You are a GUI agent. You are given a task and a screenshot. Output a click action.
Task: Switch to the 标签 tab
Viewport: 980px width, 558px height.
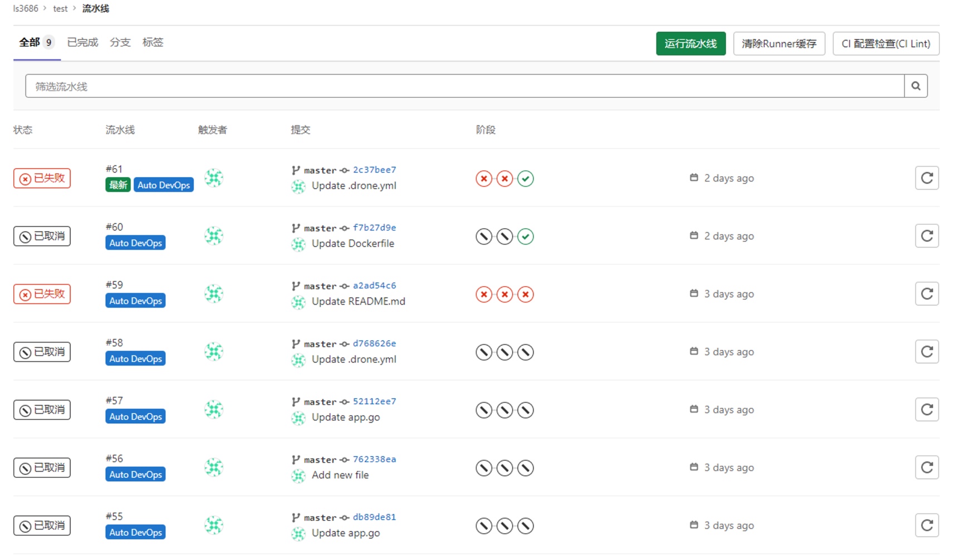[x=153, y=43]
